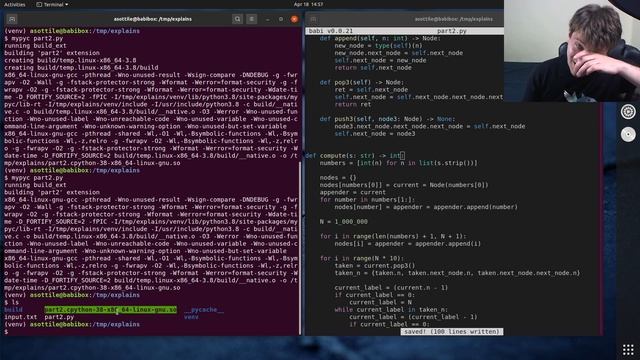Click 'def pop3(self) -> Node:' line
Screen dimensions: 640x360
point(362,82)
